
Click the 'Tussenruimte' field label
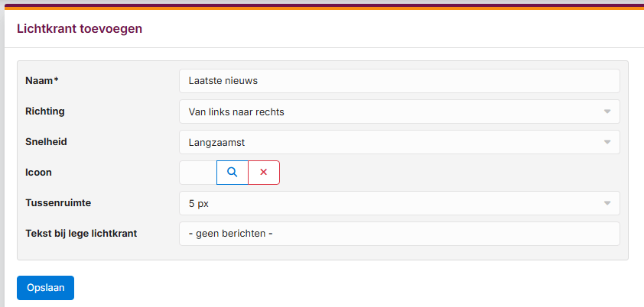[x=59, y=203]
